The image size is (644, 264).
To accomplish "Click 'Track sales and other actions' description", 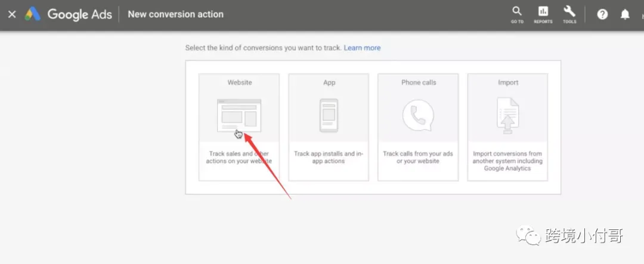I will pos(239,157).
